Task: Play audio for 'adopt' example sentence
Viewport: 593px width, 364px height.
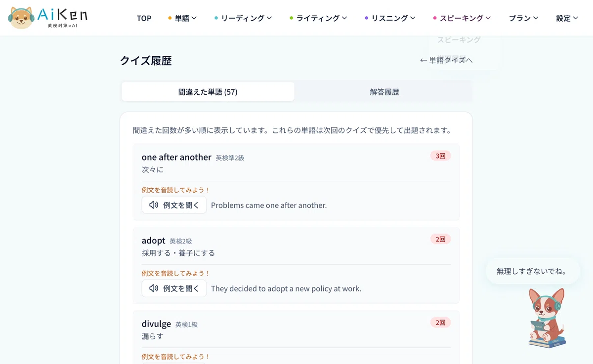Action: 174,288
